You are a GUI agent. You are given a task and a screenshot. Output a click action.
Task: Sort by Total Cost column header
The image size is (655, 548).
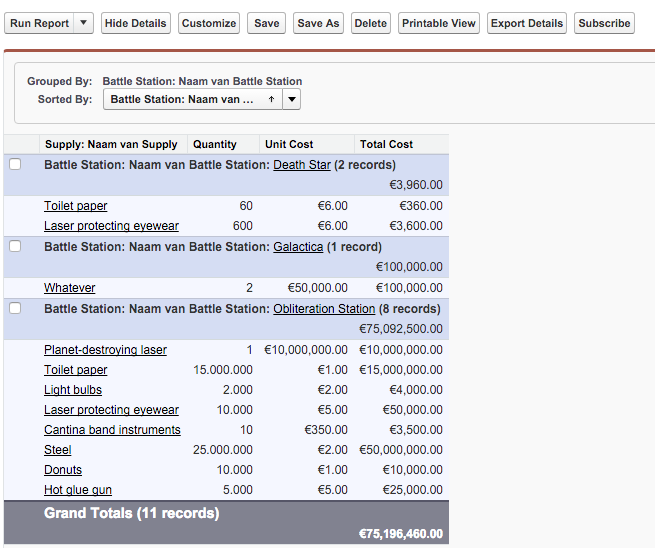coord(386,145)
